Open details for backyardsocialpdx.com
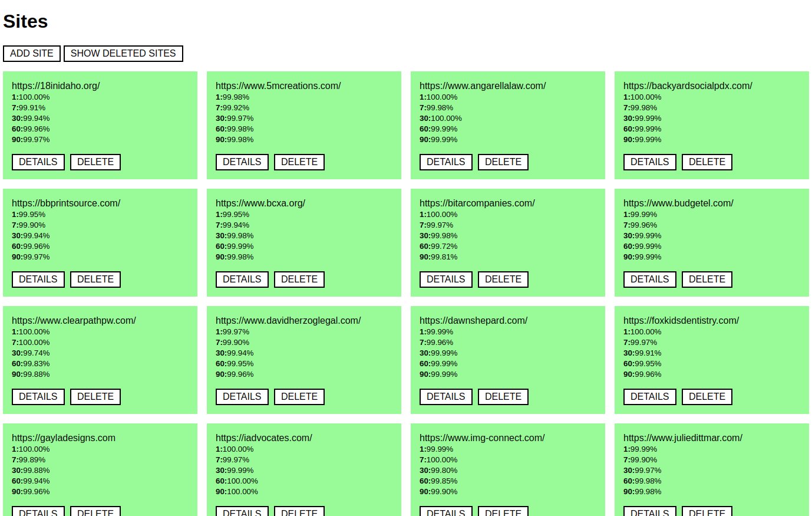This screenshot has width=812, height=516. pyautogui.click(x=649, y=162)
